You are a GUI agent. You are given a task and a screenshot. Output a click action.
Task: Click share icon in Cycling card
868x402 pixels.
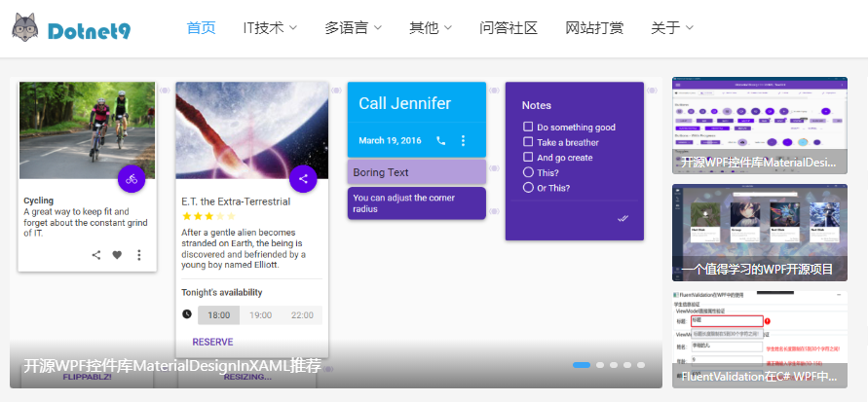96,255
